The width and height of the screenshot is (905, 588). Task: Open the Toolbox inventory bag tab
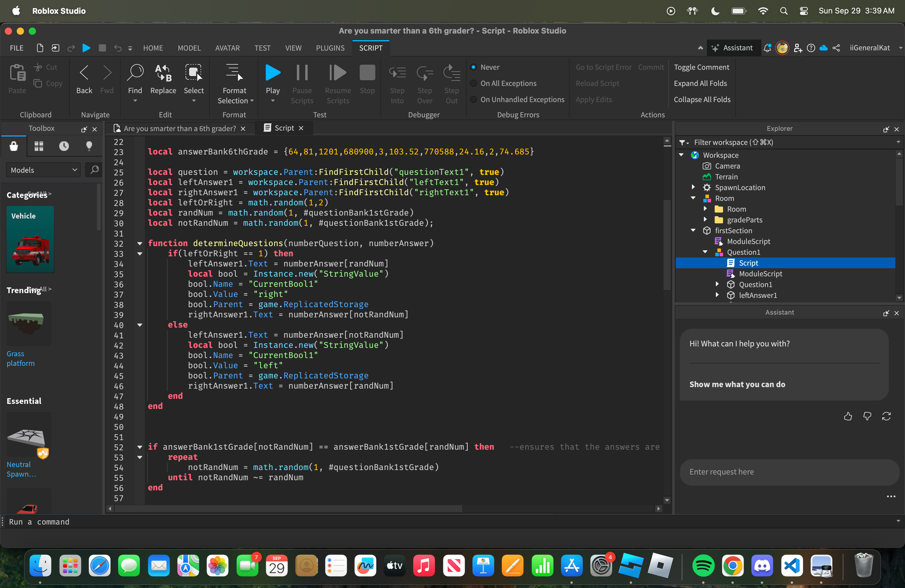point(14,146)
